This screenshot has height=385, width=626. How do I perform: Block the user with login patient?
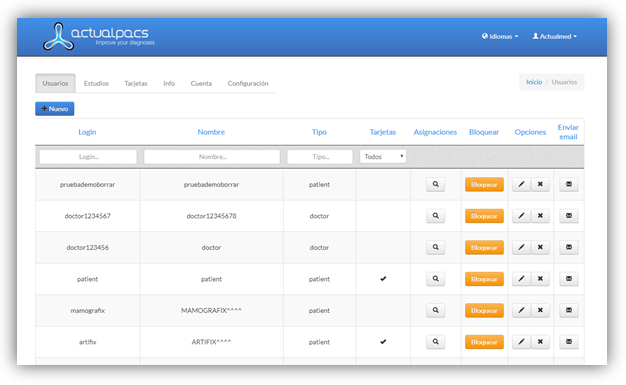484,279
